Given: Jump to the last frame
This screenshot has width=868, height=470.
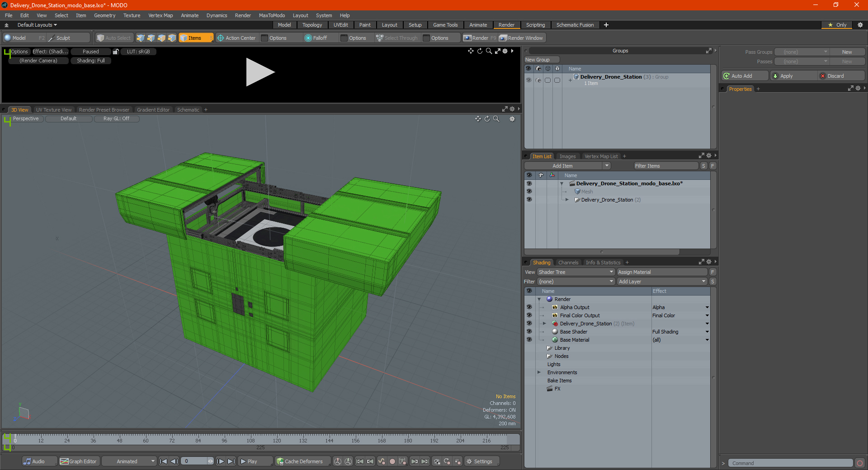Looking at the screenshot, I should [231, 461].
